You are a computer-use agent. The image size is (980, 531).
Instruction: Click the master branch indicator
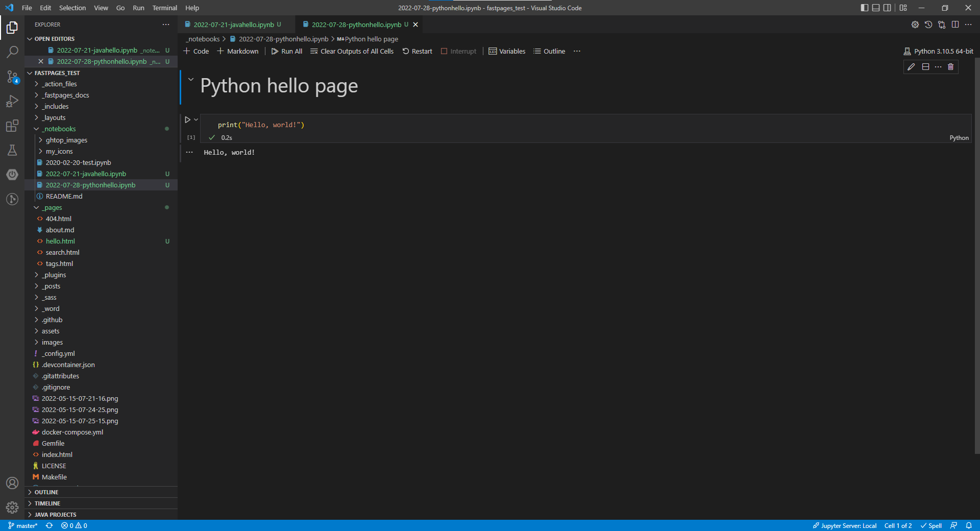[x=23, y=525]
